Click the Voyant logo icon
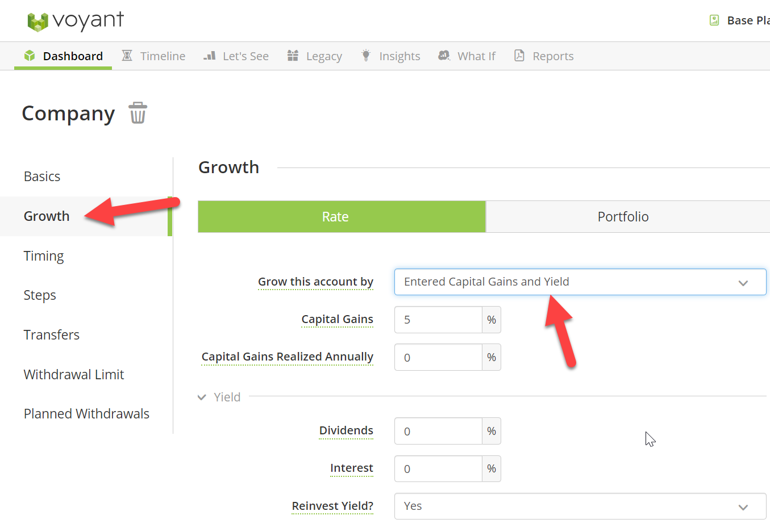 coord(38,22)
